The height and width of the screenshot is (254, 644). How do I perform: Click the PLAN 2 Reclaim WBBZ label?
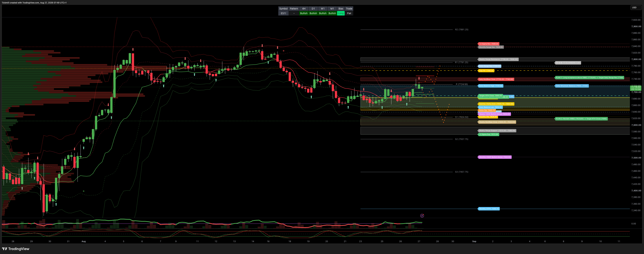pos(581,119)
